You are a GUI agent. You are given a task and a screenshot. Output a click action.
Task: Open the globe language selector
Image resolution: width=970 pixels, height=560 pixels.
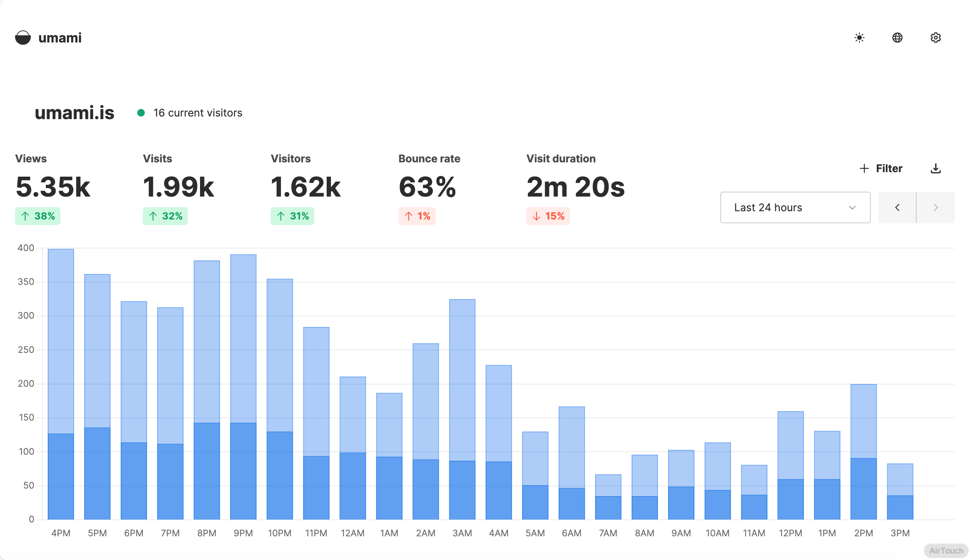click(x=897, y=38)
